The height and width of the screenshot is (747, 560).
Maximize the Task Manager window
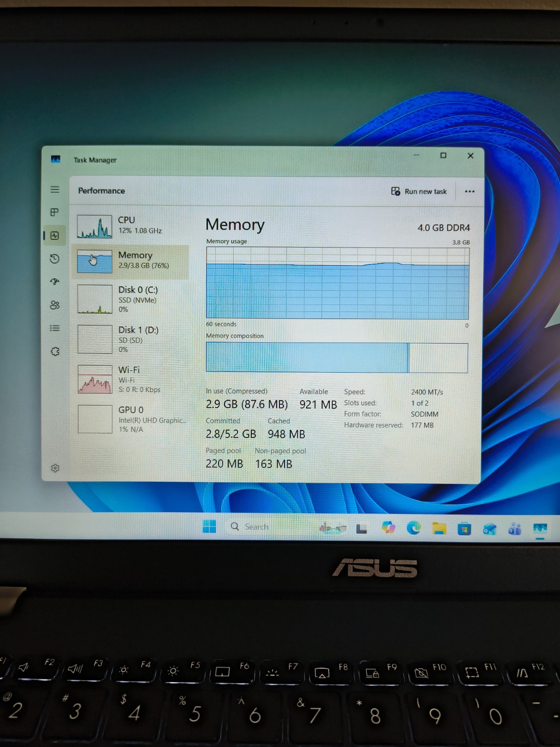click(443, 155)
